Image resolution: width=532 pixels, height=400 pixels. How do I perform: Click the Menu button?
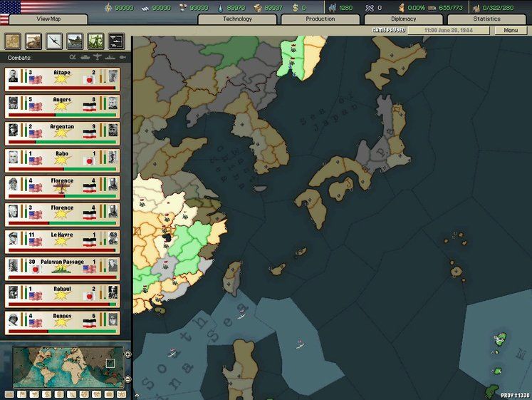tap(511, 30)
